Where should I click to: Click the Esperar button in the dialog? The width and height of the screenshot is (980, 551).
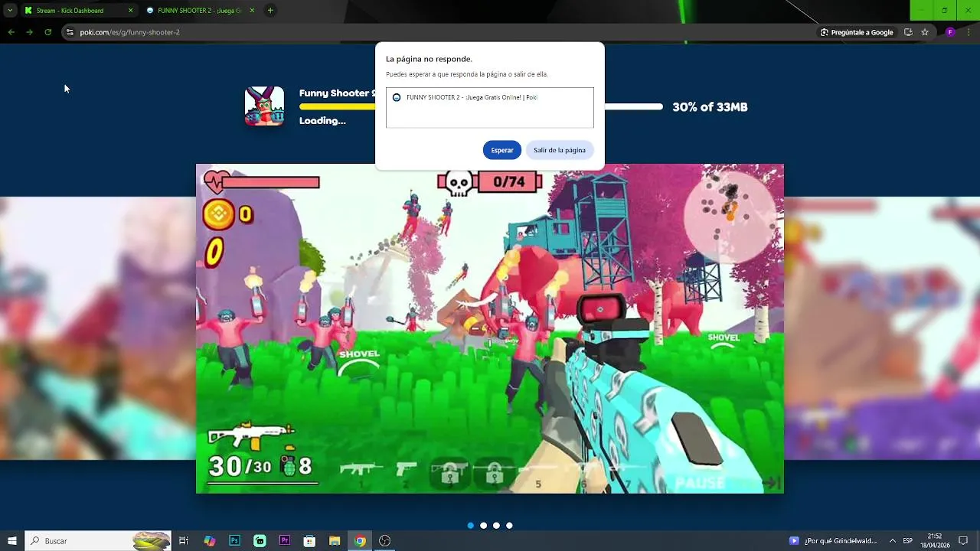pyautogui.click(x=502, y=150)
